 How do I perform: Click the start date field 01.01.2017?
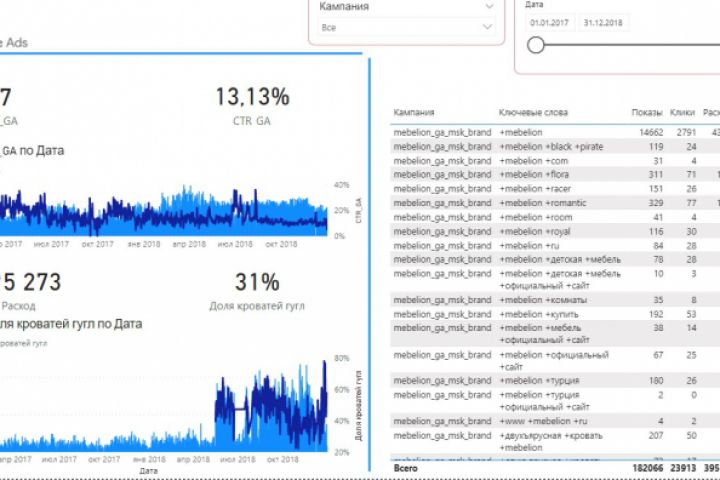click(549, 23)
